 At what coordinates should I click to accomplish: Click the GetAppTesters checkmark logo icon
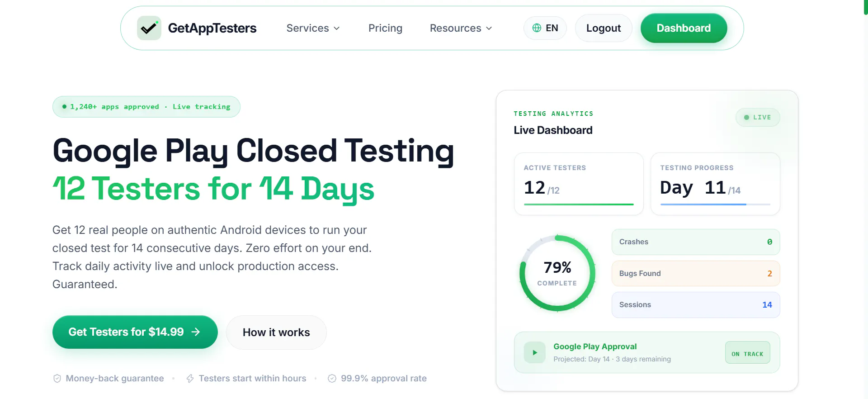pyautogui.click(x=149, y=28)
